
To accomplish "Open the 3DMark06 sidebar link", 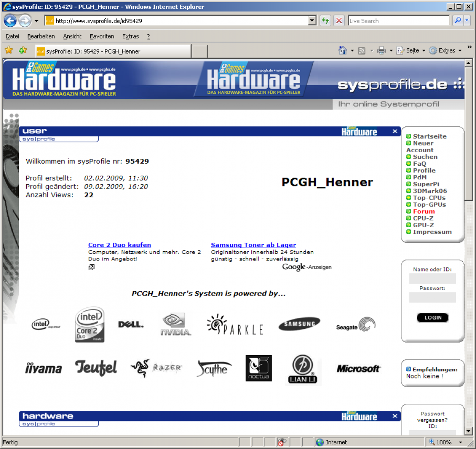I will [429, 191].
